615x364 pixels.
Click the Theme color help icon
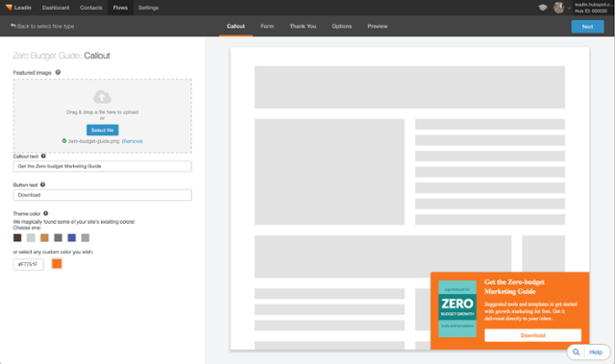click(x=46, y=213)
